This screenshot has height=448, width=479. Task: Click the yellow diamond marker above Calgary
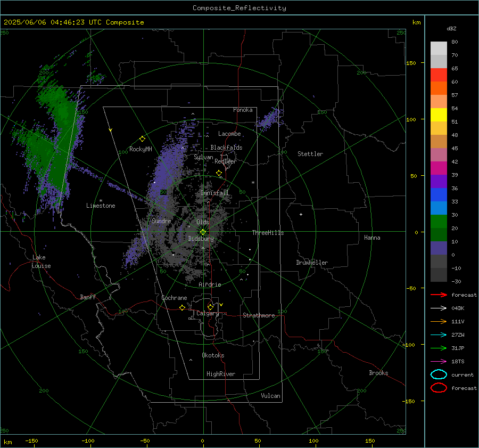pos(210,307)
